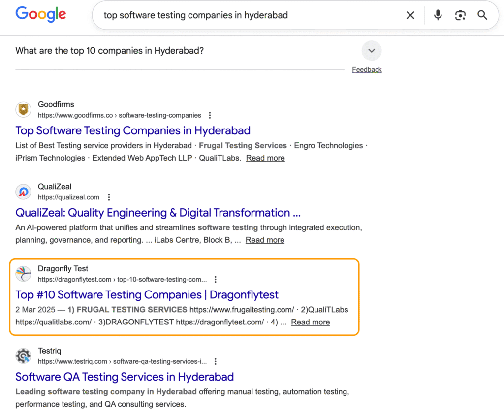
Task: Click the search magnifier icon
Action: (x=482, y=15)
